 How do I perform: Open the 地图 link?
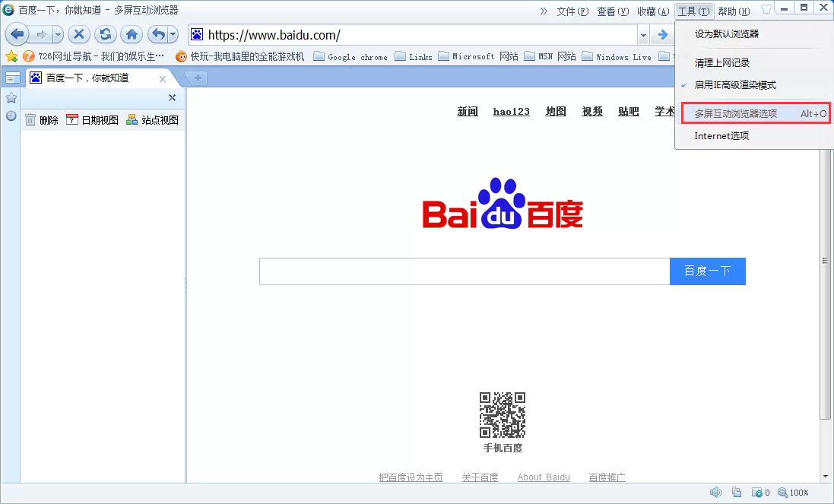pyautogui.click(x=556, y=111)
